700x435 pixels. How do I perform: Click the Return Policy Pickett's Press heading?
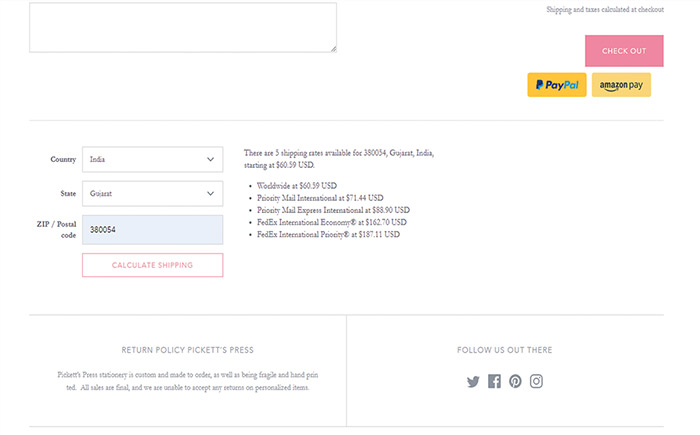pos(187,350)
